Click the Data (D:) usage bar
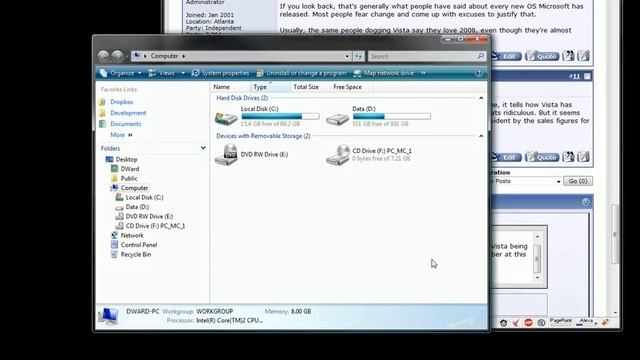Image resolution: width=640 pixels, height=360 pixels. (x=392, y=116)
